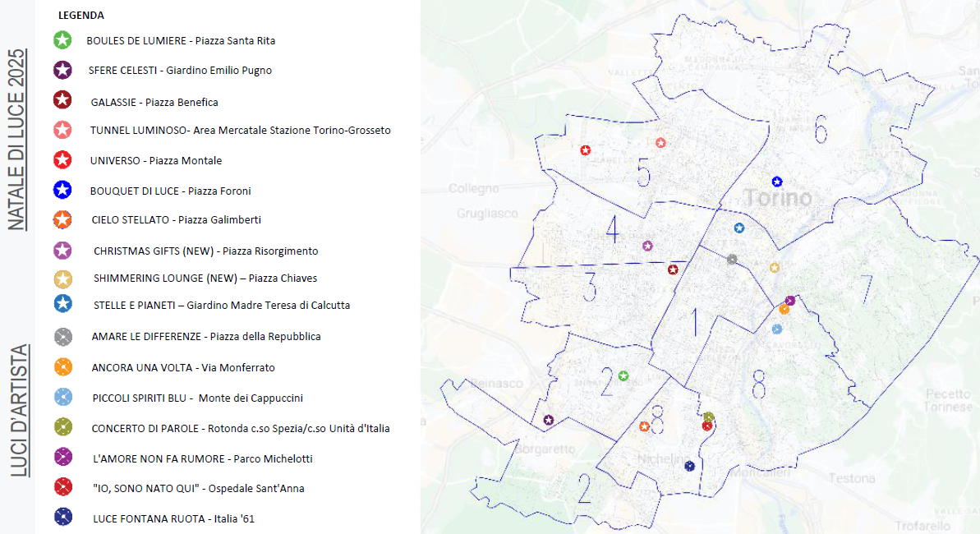
Task: Click the blue Bouquet di Luce legend icon
Action: (62, 191)
